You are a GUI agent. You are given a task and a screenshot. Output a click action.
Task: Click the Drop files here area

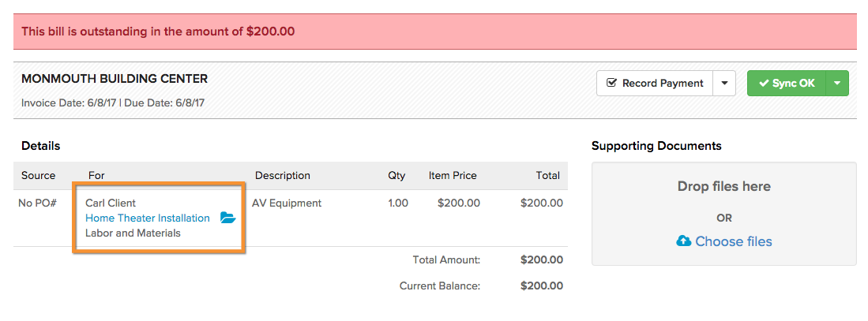[x=724, y=213]
